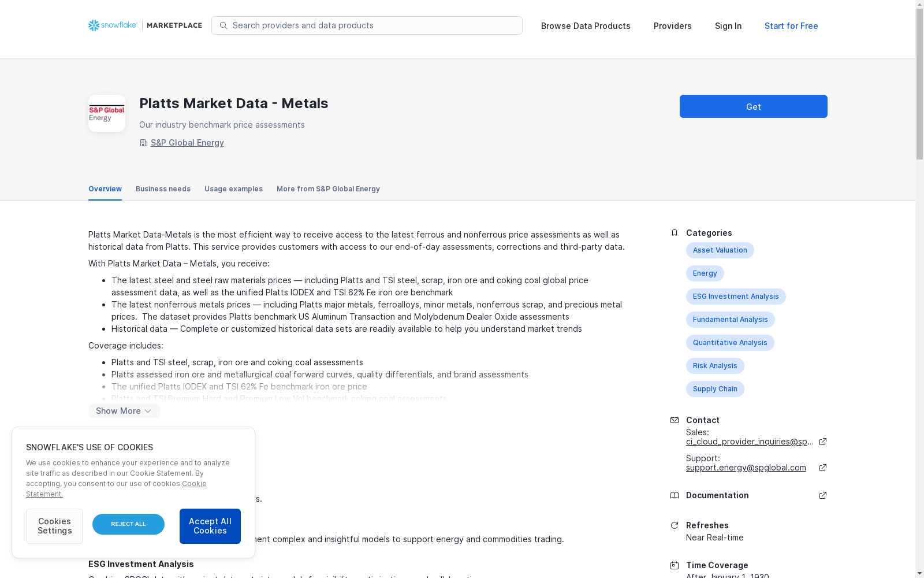The width and height of the screenshot is (924, 578).
Task: Open the Documentation link
Action: [x=717, y=495]
